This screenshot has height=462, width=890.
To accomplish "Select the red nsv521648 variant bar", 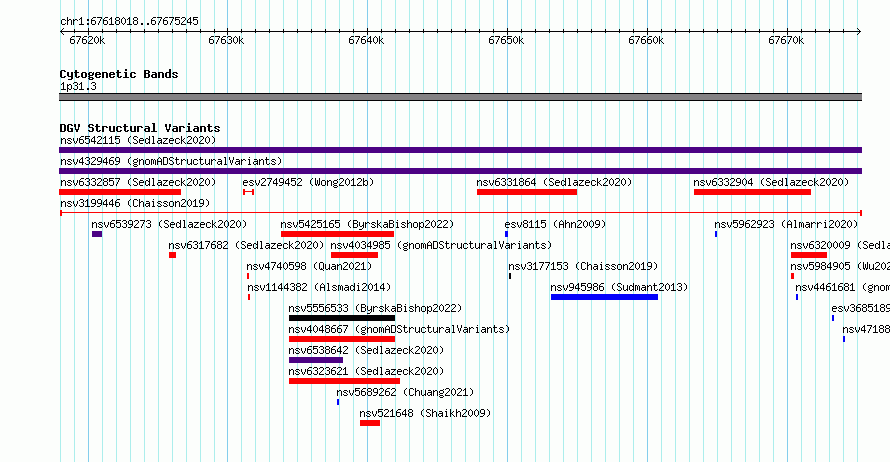I will 370,423.
